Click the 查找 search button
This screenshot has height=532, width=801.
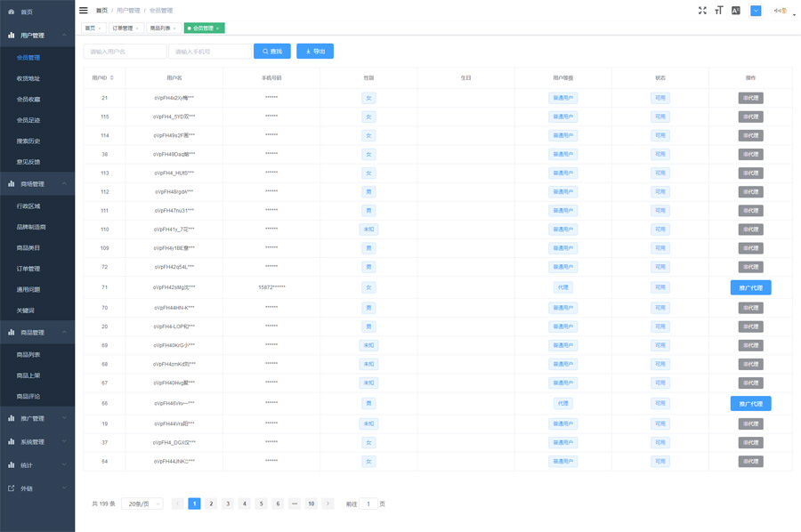point(272,52)
